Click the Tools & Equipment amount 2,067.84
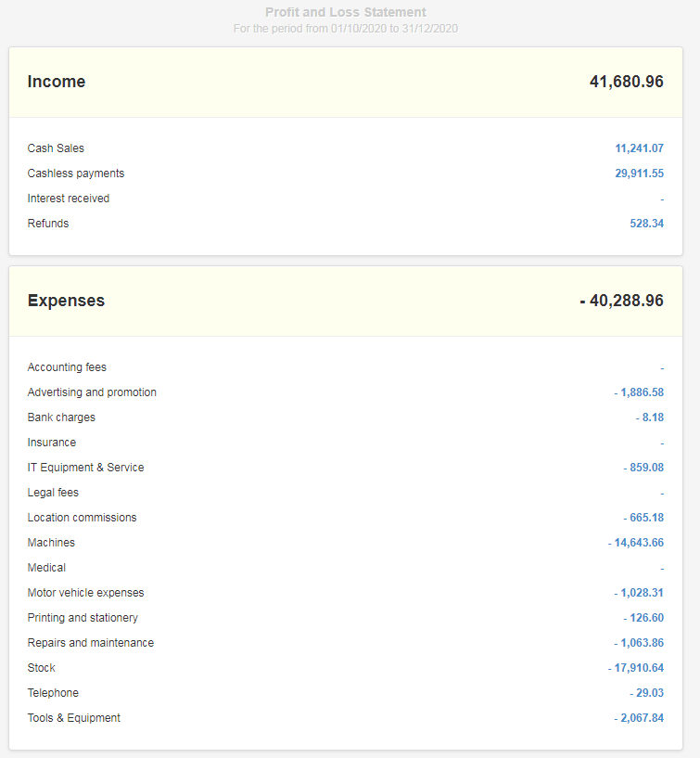The height and width of the screenshot is (758, 700). [x=639, y=718]
